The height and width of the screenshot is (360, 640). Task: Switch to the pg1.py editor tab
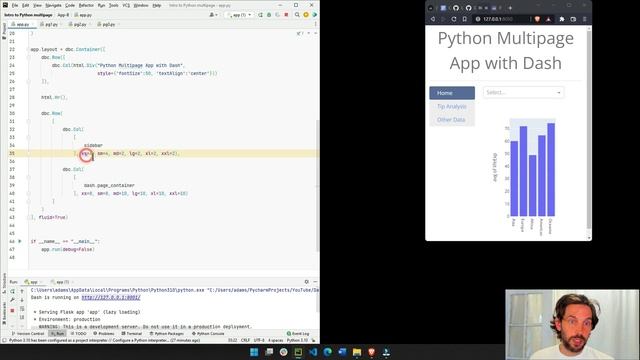(51, 24)
